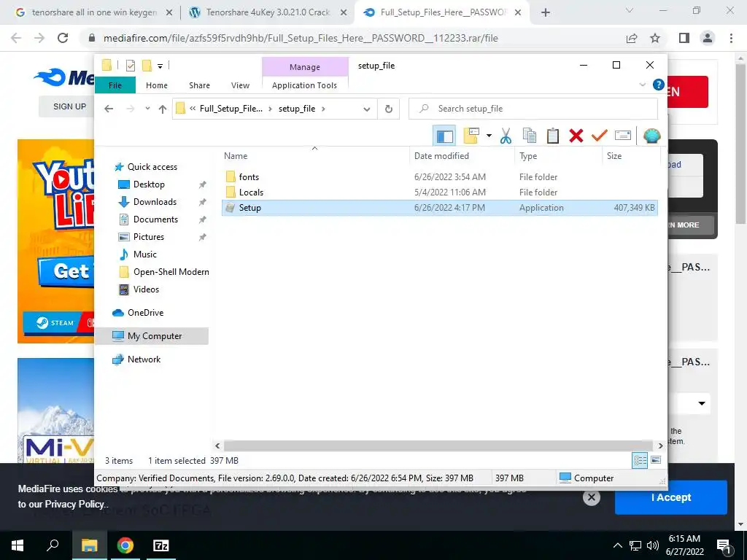Screen dimensions: 747x560
Task: Open the Share ribbon tab
Action: pos(199,85)
